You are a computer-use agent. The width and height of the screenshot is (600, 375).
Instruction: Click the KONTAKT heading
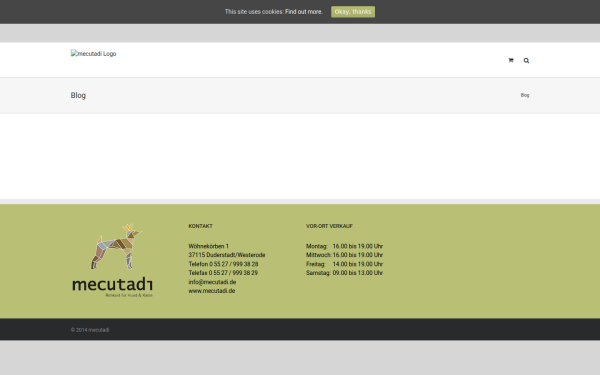tap(201, 226)
